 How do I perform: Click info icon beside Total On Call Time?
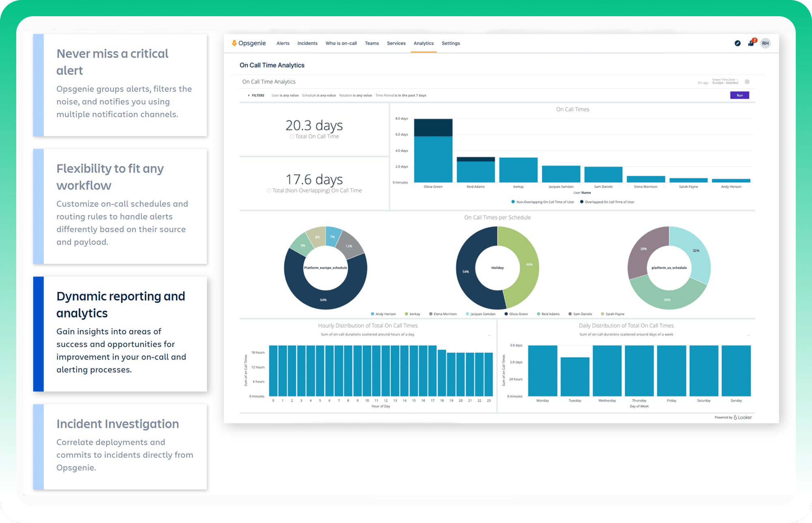pyautogui.click(x=292, y=136)
